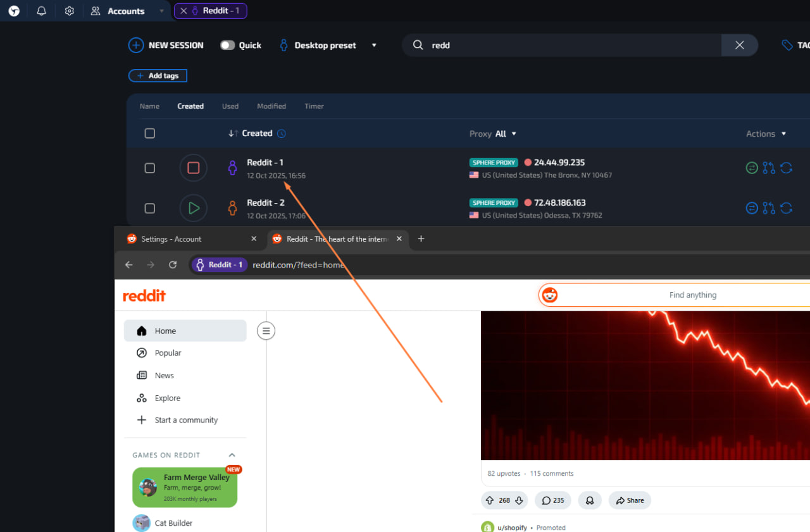Click the Reddit - 1 profile badge in address bar

click(x=220, y=265)
